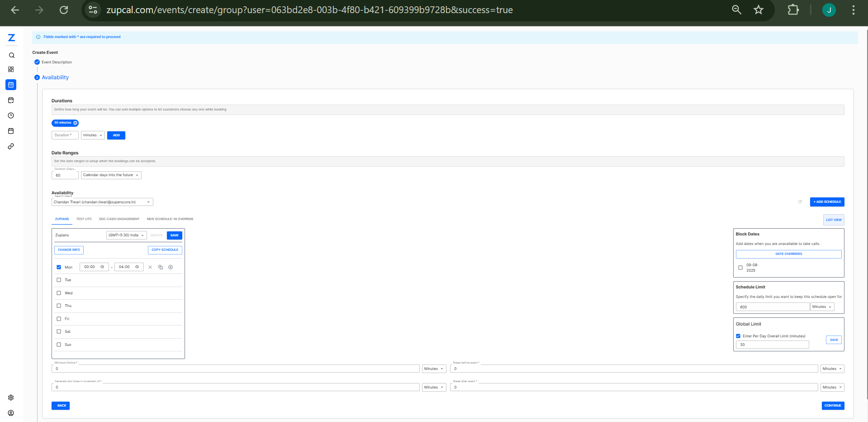This screenshot has width=868, height=422.
Task: Remove Monday's time slot with the X icon
Action: tap(150, 267)
